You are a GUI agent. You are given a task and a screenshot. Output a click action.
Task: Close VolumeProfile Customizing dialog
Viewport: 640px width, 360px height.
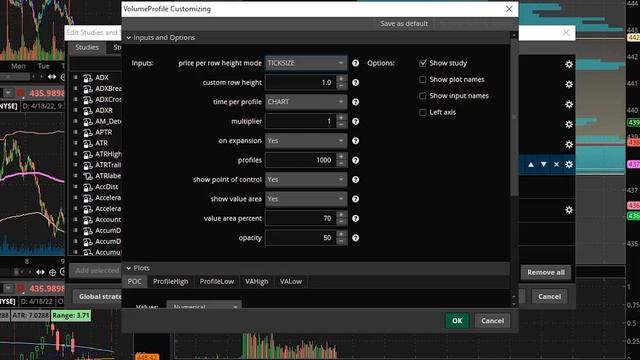pos(509,9)
